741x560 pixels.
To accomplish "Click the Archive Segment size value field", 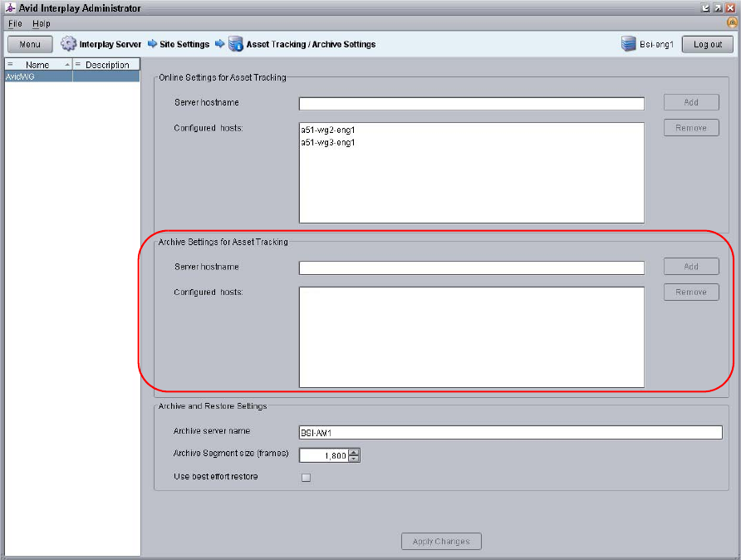I will tap(324, 455).
